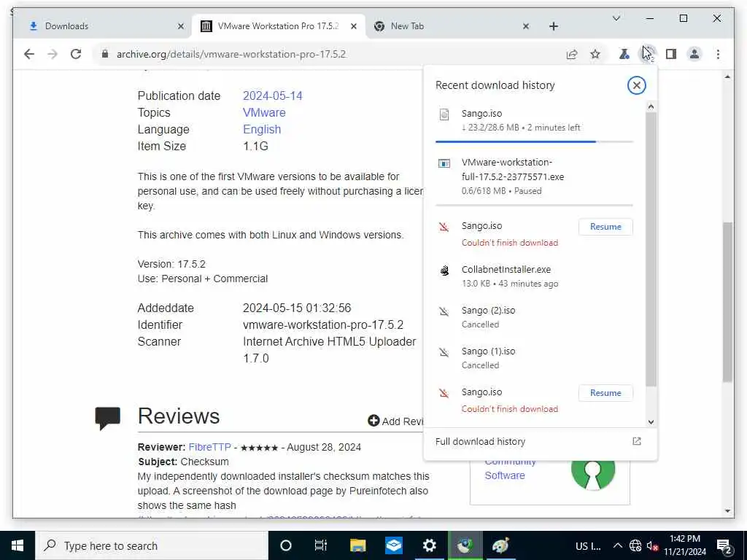Click the Sango.iso download progress bar
The height and width of the screenshot is (560, 747).
click(x=534, y=141)
